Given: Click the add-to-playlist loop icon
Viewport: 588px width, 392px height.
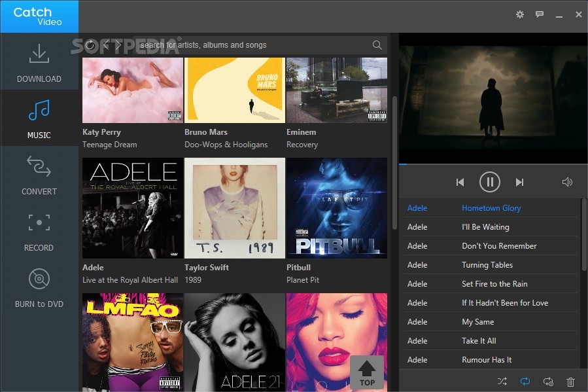Looking at the screenshot, I should point(548,382).
